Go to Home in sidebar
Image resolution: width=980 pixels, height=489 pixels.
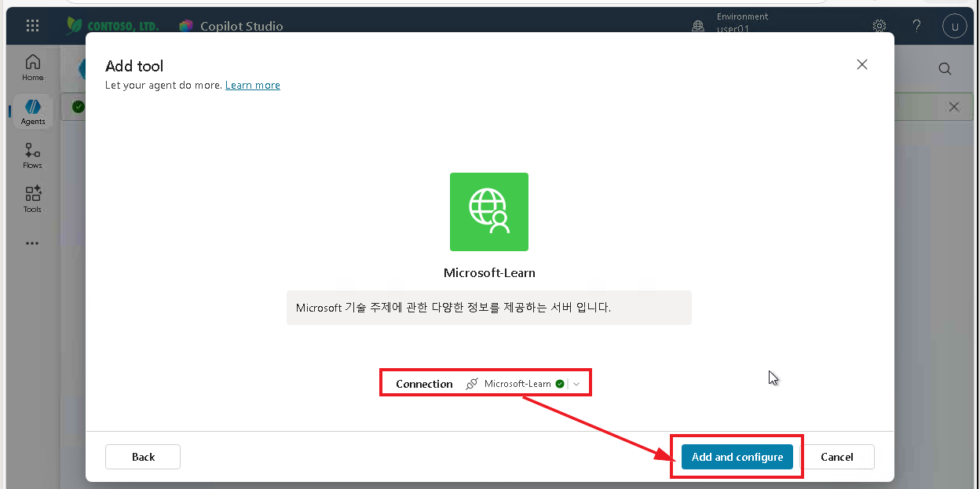tap(33, 68)
